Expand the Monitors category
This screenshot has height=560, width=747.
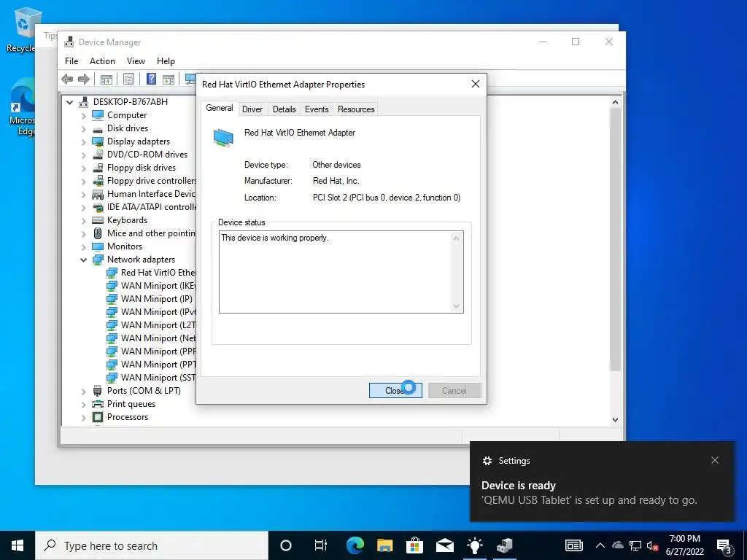pyautogui.click(x=83, y=246)
